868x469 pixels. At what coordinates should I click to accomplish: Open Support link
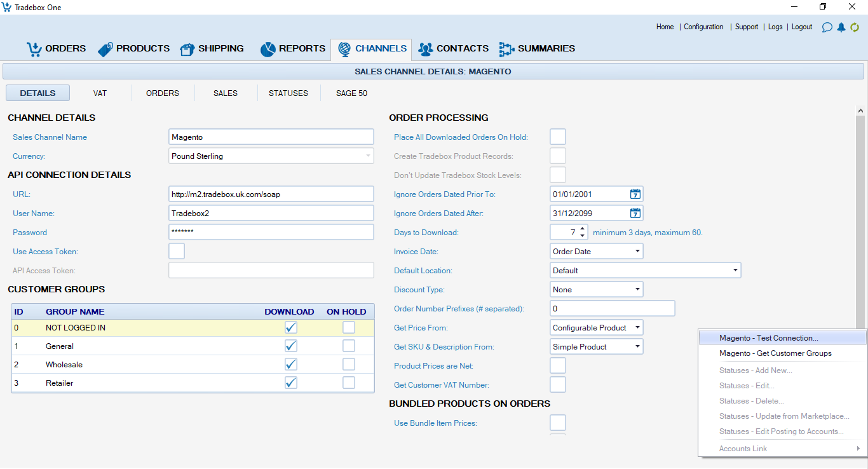pyautogui.click(x=747, y=27)
